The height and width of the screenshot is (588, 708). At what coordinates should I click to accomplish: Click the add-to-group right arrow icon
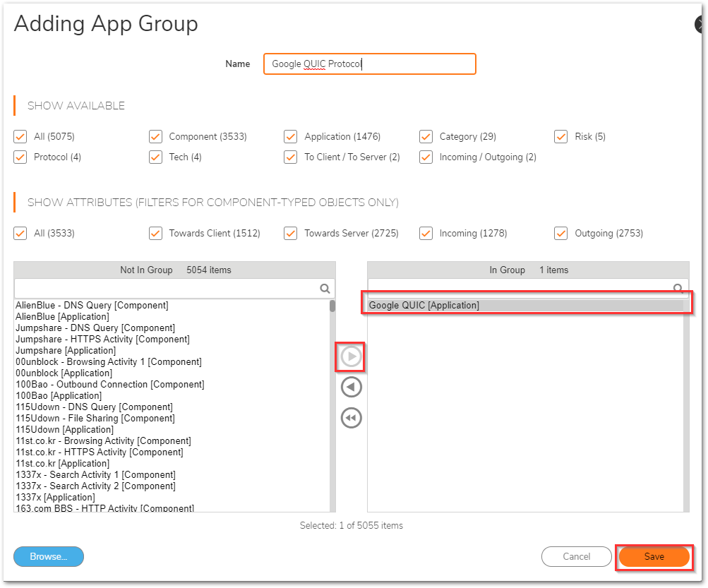tap(351, 357)
